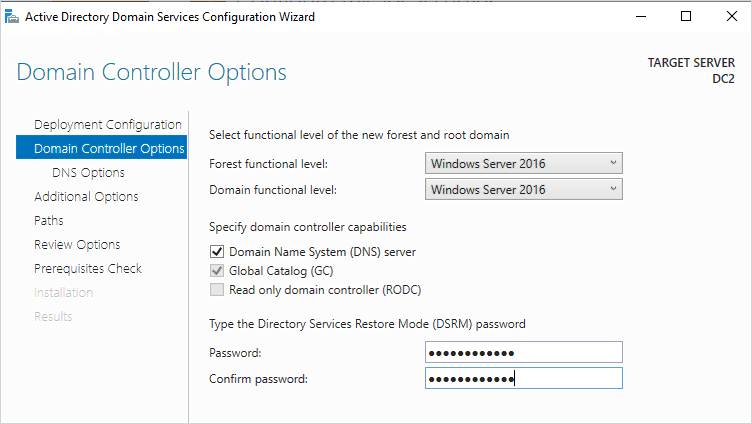Open the Domain functional level dropdown
Screen dimensions: 752x424
524,189
